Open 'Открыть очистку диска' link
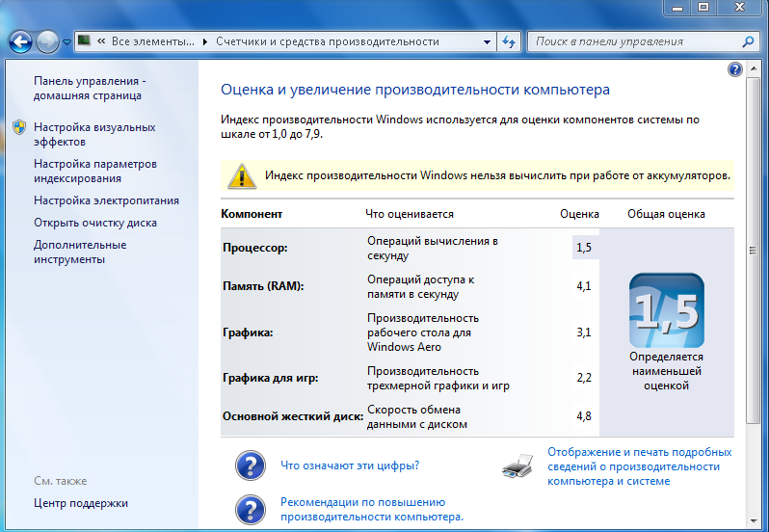This screenshot has width=769, height=532. pos(95,223)
